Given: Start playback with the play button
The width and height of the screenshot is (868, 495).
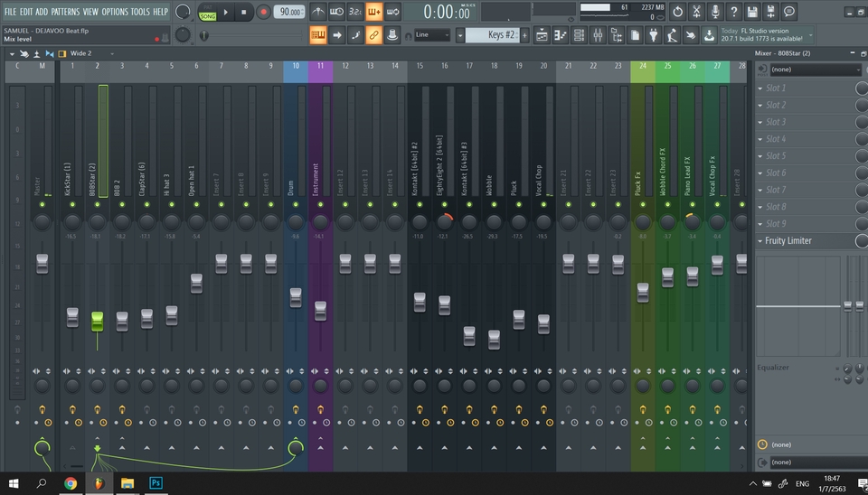Looking at the screenshot, I should (226, 12).
